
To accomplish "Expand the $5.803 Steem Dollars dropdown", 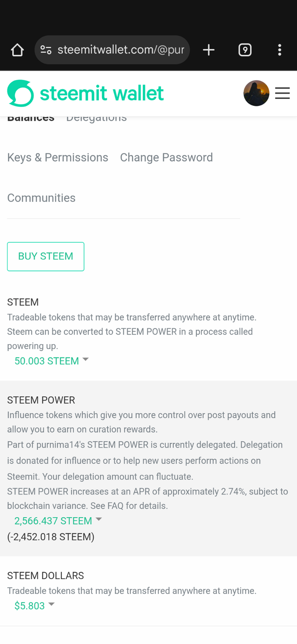I will tap(52, 605).
